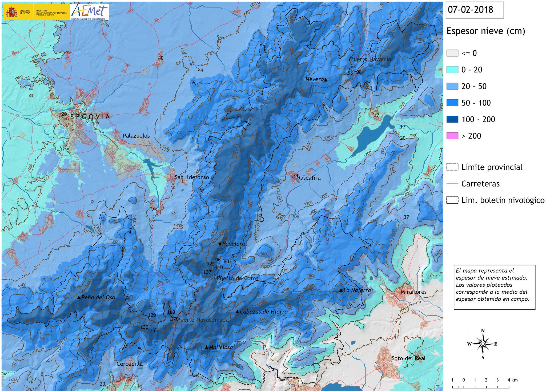Screen dimensions: 546x392
Task: Click the pink '> 200' legend swatch
Action: [452, 136]
